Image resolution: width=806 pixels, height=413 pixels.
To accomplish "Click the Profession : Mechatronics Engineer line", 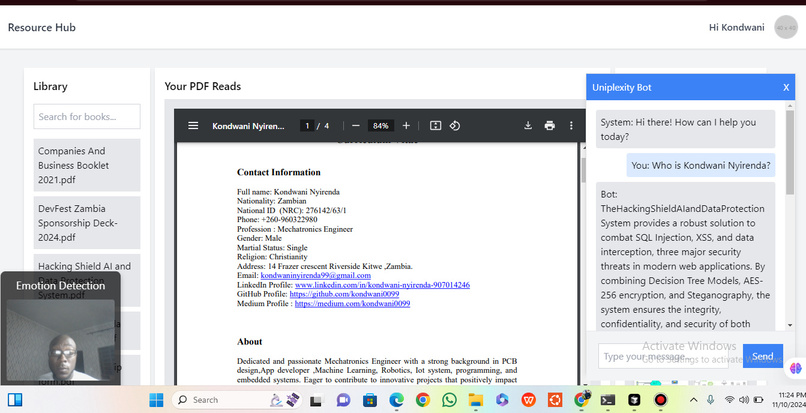I will (x=295, y=229).
